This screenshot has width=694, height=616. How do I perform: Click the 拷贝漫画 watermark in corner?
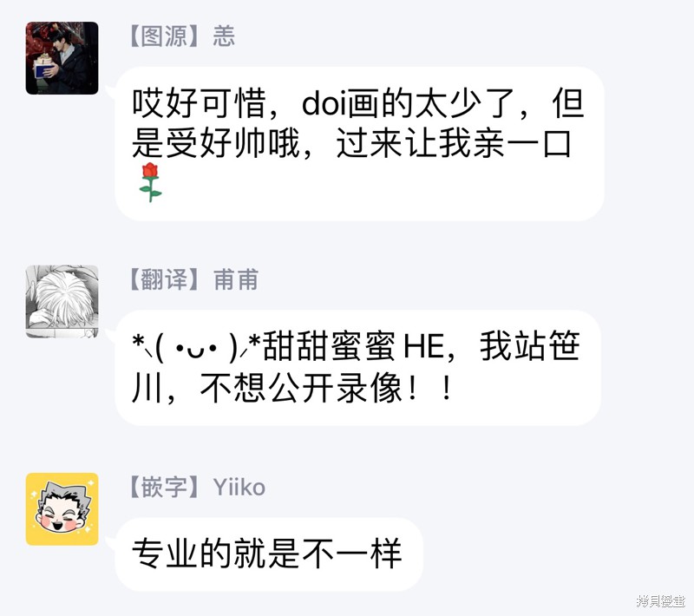tap(661, 600)
